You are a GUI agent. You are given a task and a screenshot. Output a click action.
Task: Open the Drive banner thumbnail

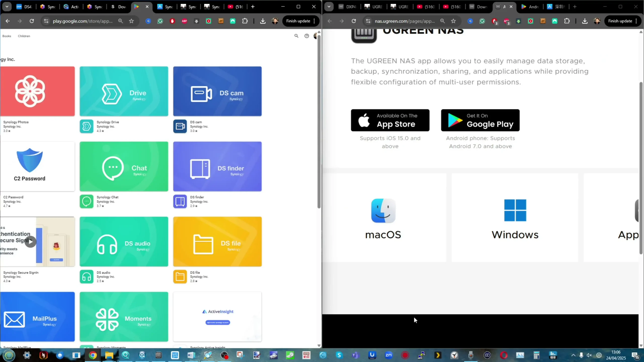124,91
